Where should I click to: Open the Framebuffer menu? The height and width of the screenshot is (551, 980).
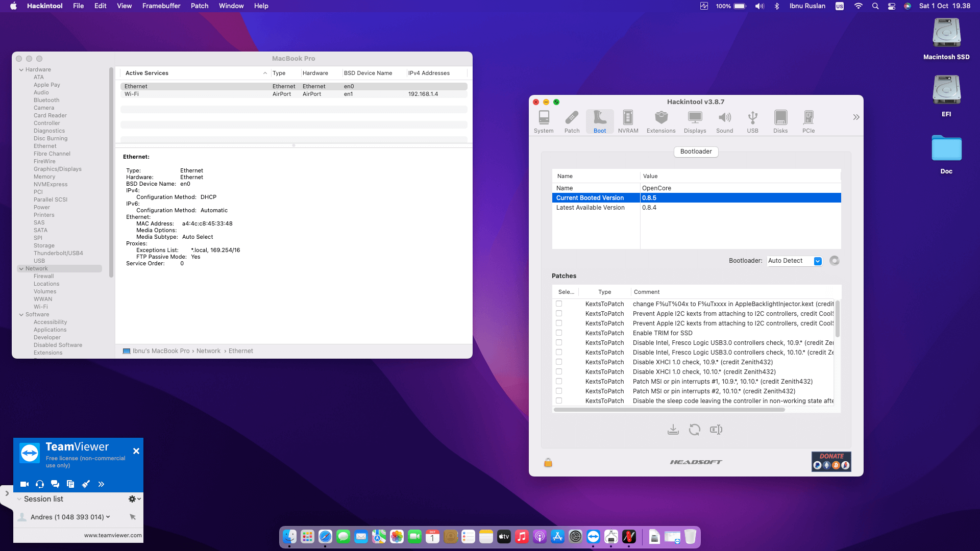coord(161,6)
